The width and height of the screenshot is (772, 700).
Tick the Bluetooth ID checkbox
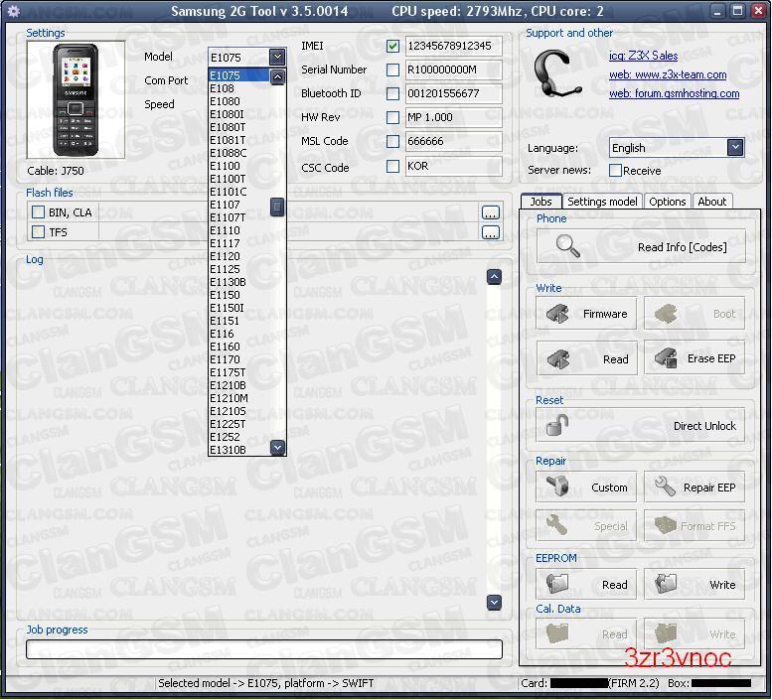point(392,93)
